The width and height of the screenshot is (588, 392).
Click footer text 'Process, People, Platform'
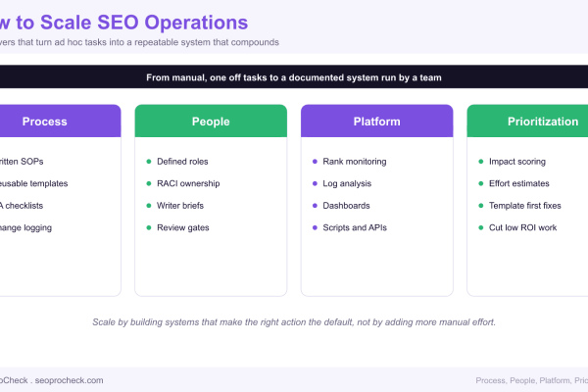click(x=532, y=380)
